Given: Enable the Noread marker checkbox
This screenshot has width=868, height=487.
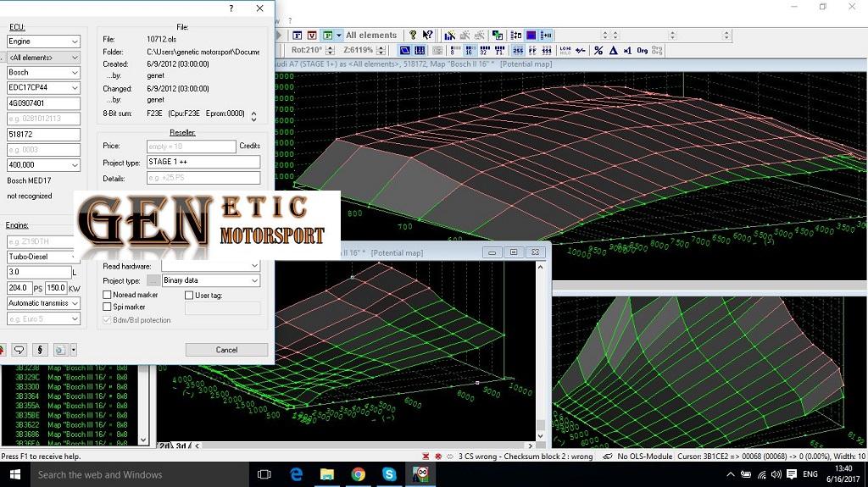Looking at the screenshot, I should [x=107, y=296].
